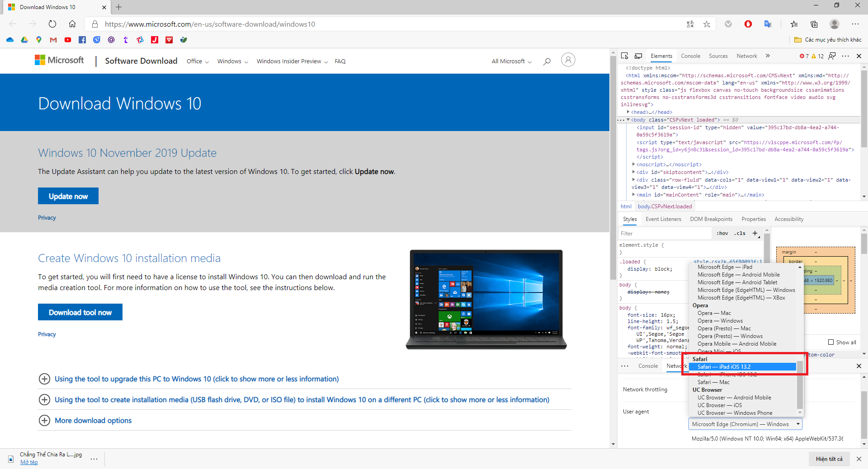Click the Download tool now button
The width and height of the screenshot is (868, 469).
click(x=80, y=312)
